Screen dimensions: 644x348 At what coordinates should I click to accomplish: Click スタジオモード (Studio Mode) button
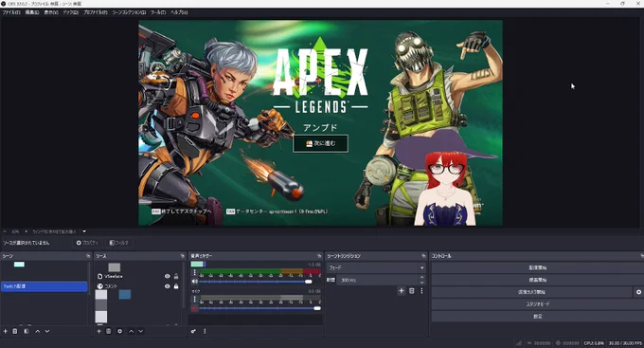click(x=538, y=304)
